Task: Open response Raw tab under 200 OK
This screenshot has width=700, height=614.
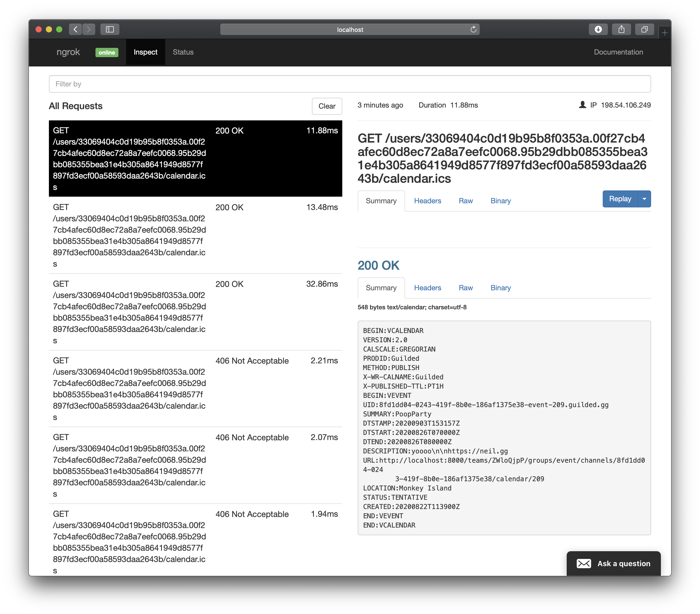Action: [x=466, y=288]
